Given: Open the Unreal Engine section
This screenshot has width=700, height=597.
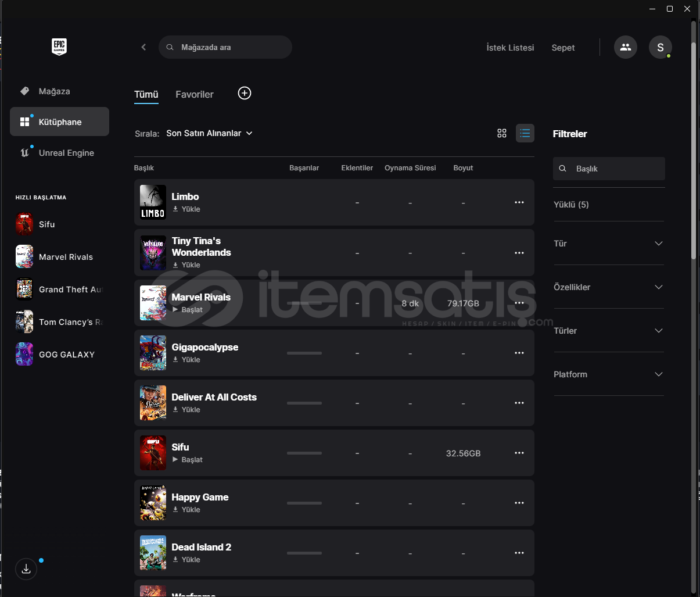Looking at the screenshot, I should 59,153.
